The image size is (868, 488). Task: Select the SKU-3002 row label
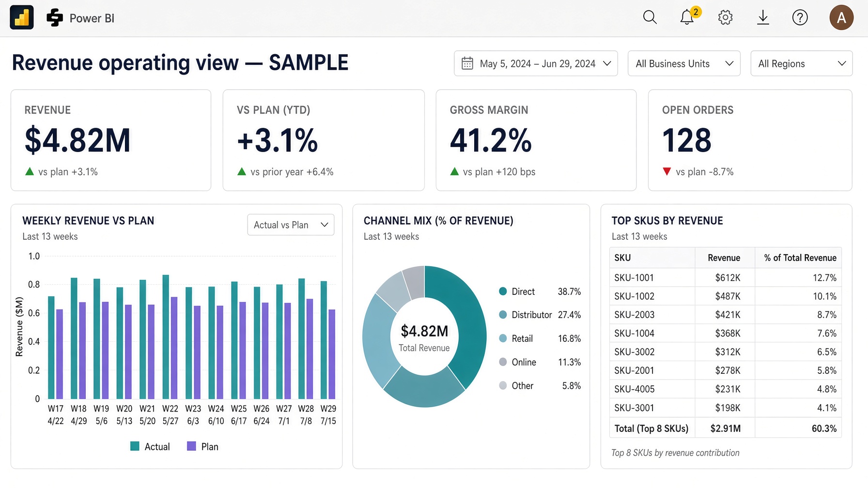pos(634,351)
